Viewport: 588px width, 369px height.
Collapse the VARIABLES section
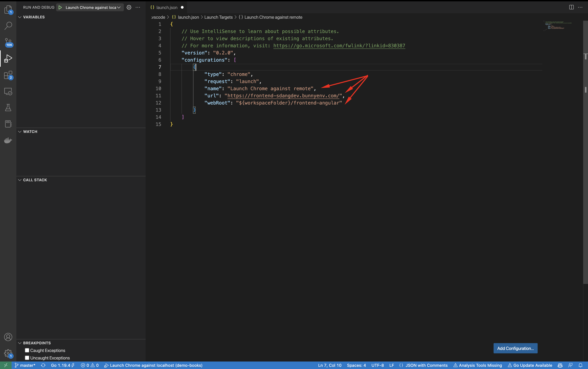pos(20,17)
